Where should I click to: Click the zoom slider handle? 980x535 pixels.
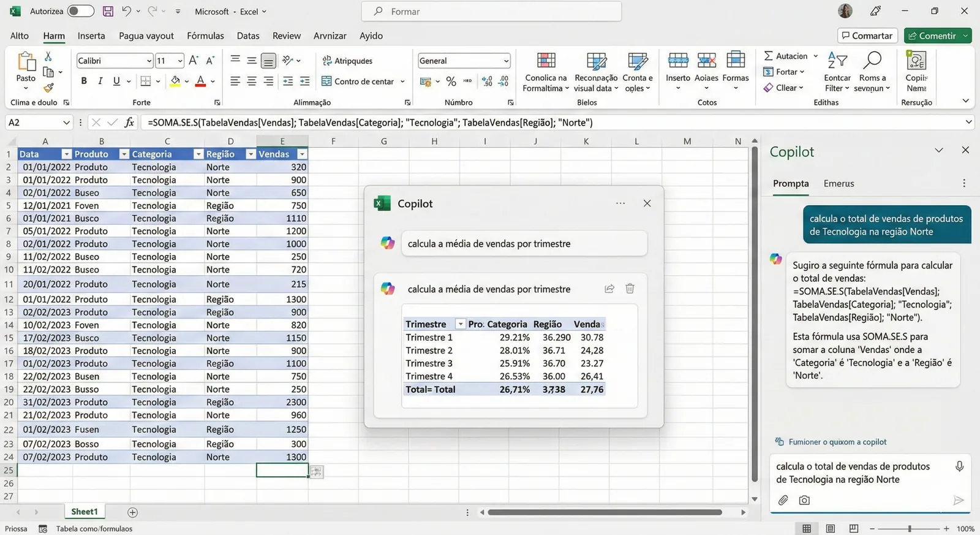(910, 528)
